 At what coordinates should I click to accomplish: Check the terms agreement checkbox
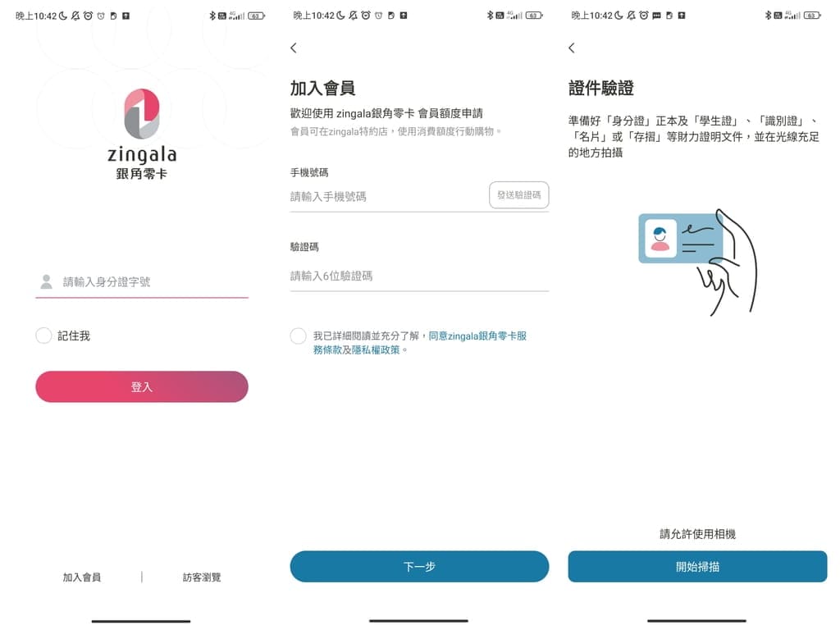click(299, 336)
